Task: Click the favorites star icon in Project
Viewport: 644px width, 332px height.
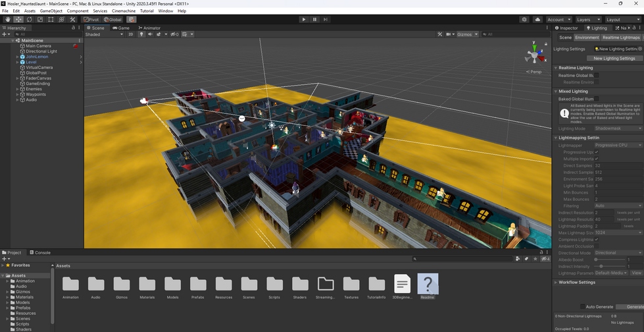Action: (535, 259)
